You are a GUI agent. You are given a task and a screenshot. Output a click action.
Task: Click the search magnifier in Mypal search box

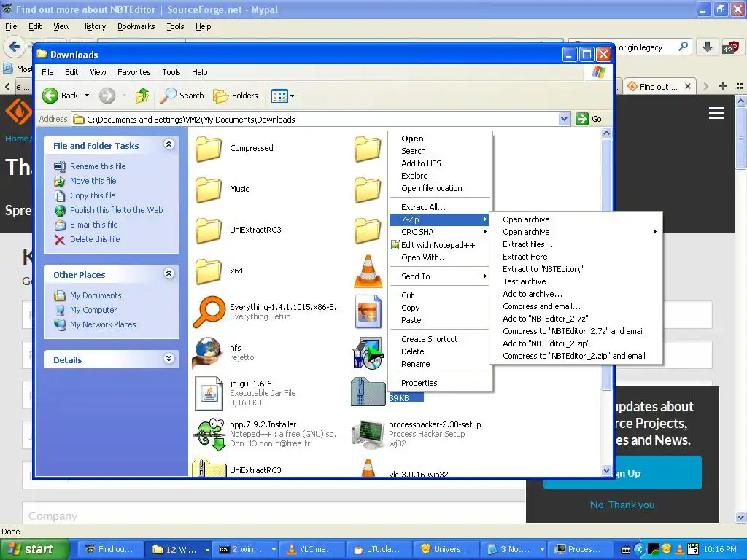pyautogui.click(x=683, y=47)
